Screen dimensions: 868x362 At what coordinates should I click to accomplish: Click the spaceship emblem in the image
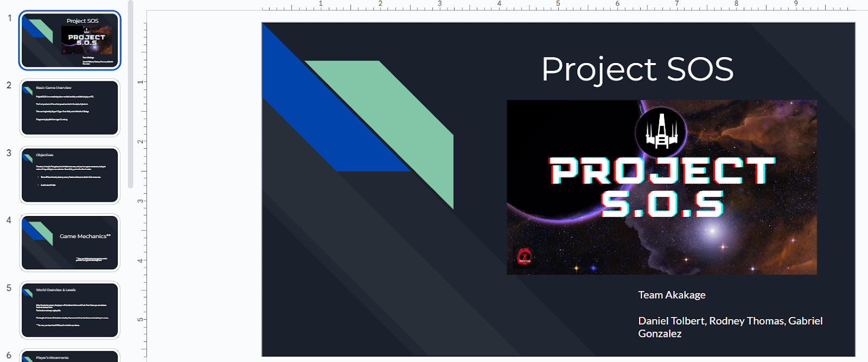coord(661,132)
